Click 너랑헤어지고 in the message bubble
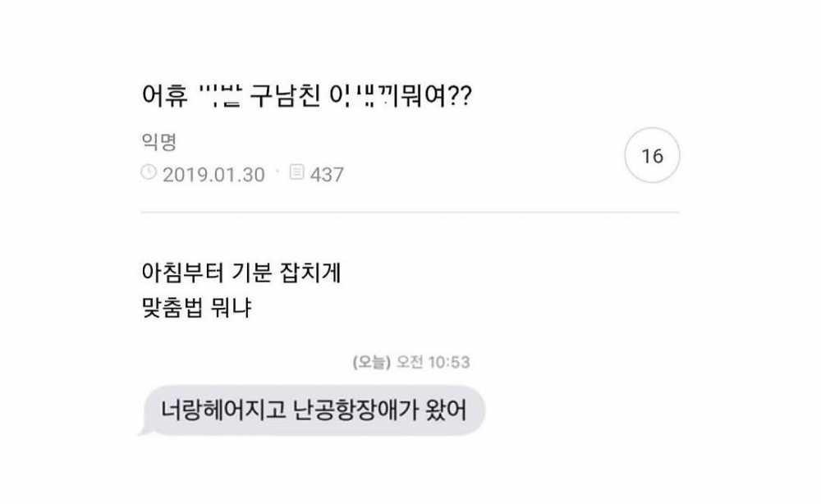The width and height of the screenshot is (821, 504). (x=205, y=409)
